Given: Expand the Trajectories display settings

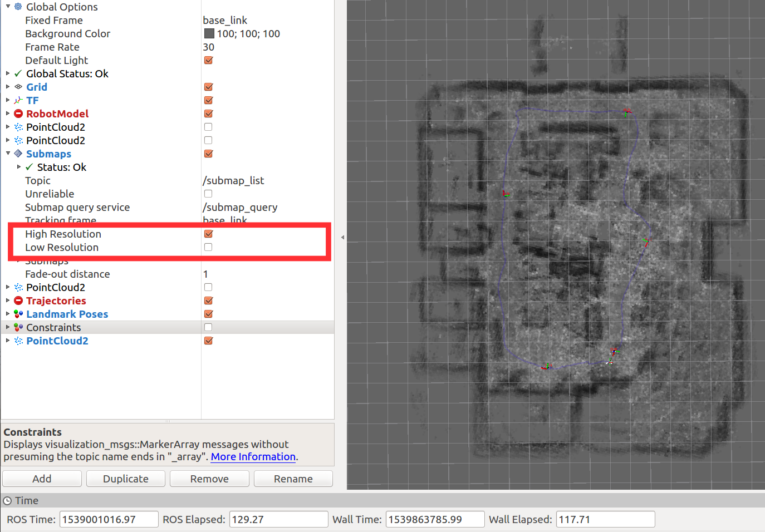Looking at the screenshot, I should coord(7,301).
